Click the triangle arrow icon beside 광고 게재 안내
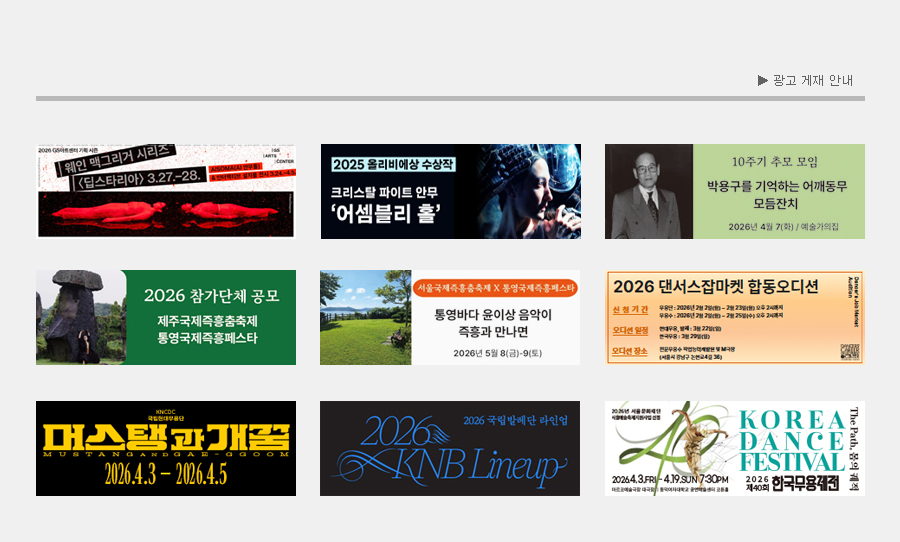 (x=763, y=80)
